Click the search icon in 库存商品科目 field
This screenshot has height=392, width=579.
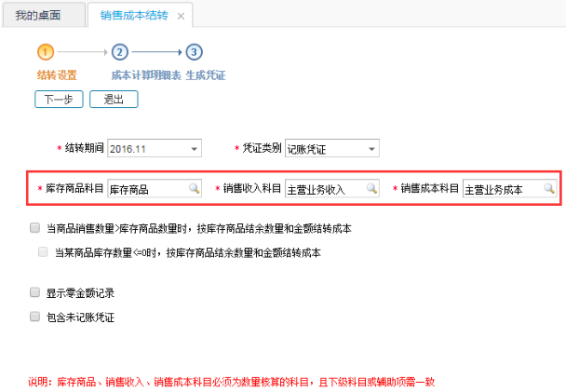coord(195,188)
